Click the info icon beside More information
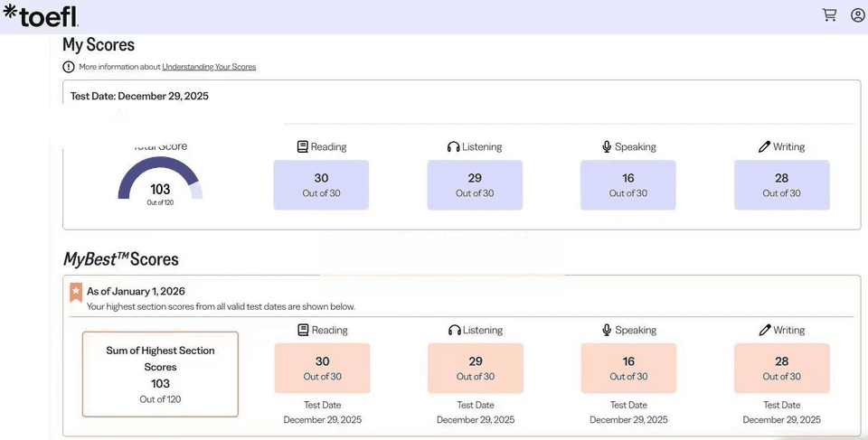This screenshot has height=440, width=868. coord(69,67)
